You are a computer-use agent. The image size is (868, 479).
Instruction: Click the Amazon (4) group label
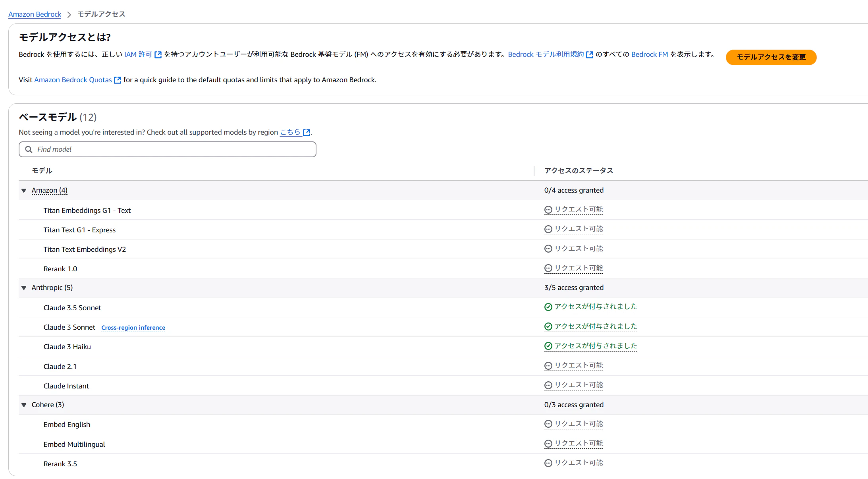[50, 190]
